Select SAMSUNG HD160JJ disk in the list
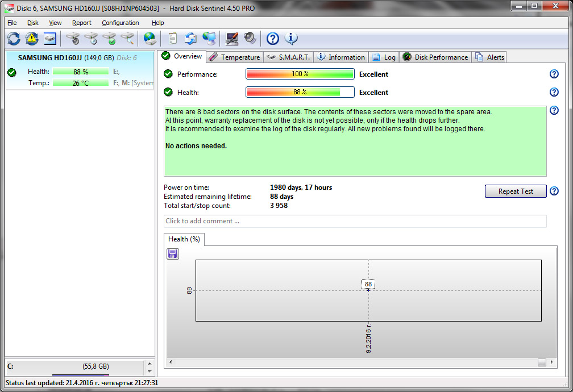This screenshot has height=392, width=573. (x=80, y=70)
